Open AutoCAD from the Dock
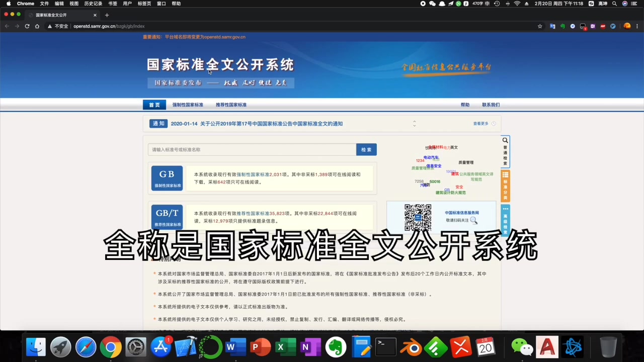 [547, 347]
